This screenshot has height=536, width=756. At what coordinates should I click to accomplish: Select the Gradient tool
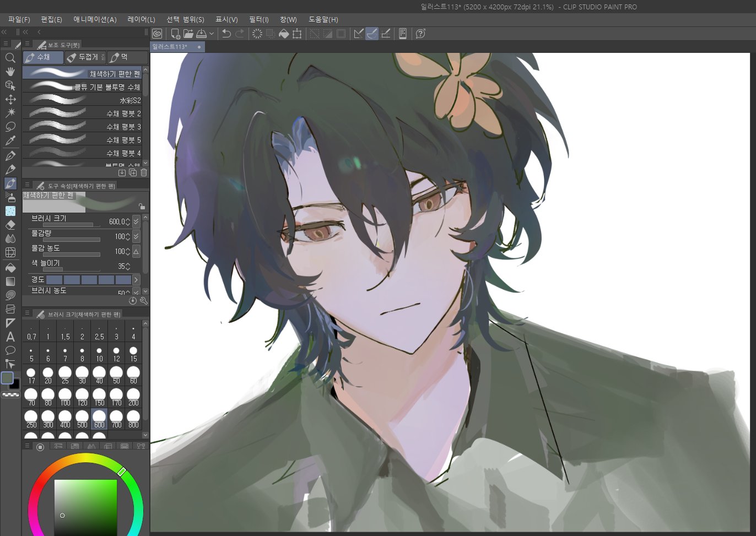(10, 281)
